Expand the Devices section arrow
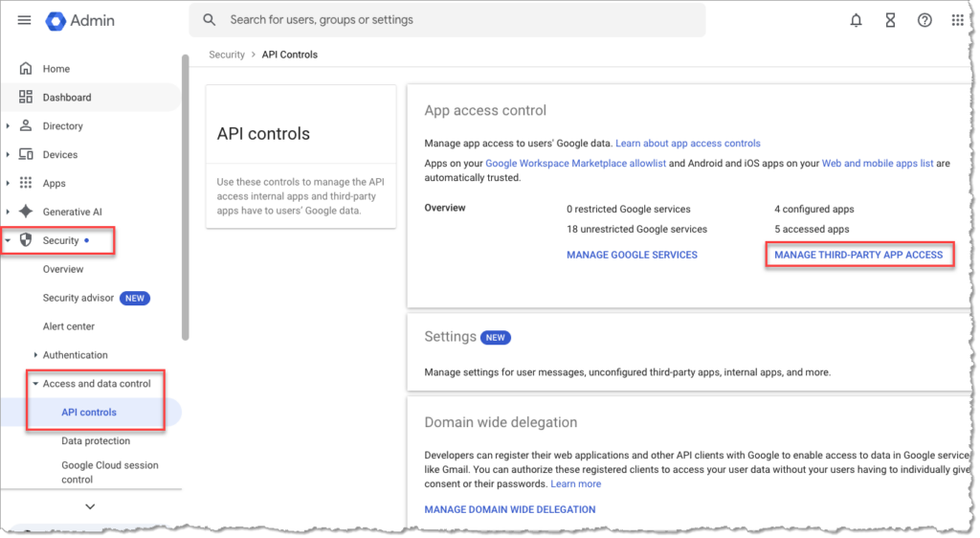This screenshot has width=980, height=538. point(8,154)
